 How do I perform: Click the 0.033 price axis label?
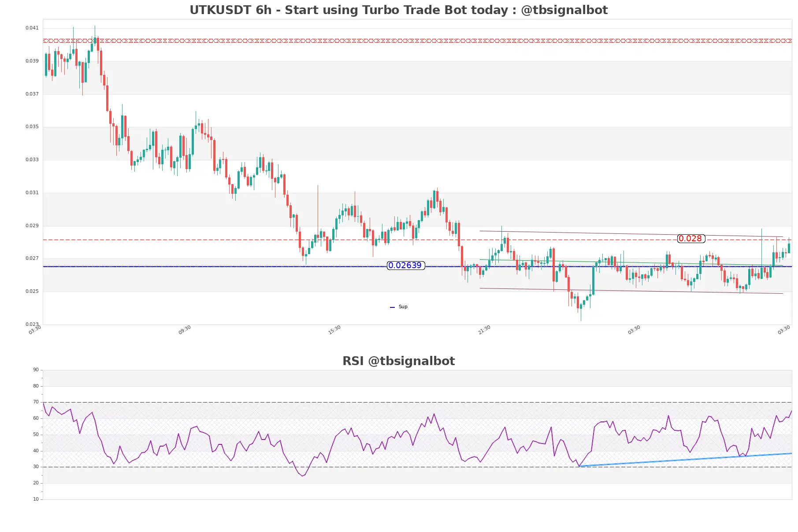(32, 160)
